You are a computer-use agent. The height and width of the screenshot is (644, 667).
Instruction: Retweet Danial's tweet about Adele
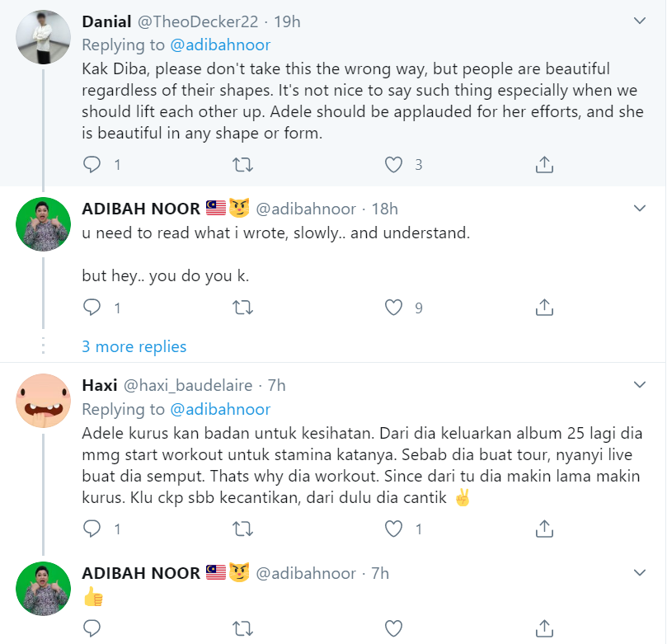(243, 165)
